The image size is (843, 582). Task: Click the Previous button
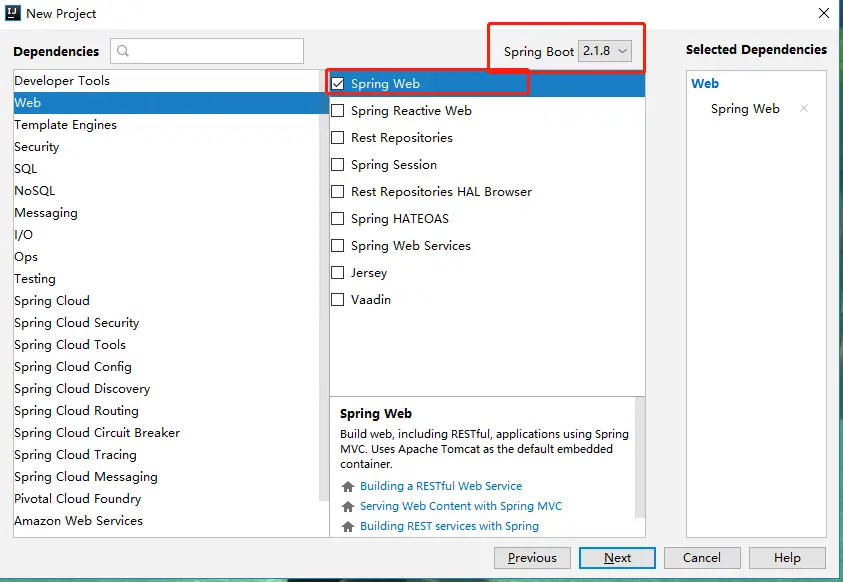point(532,558)
